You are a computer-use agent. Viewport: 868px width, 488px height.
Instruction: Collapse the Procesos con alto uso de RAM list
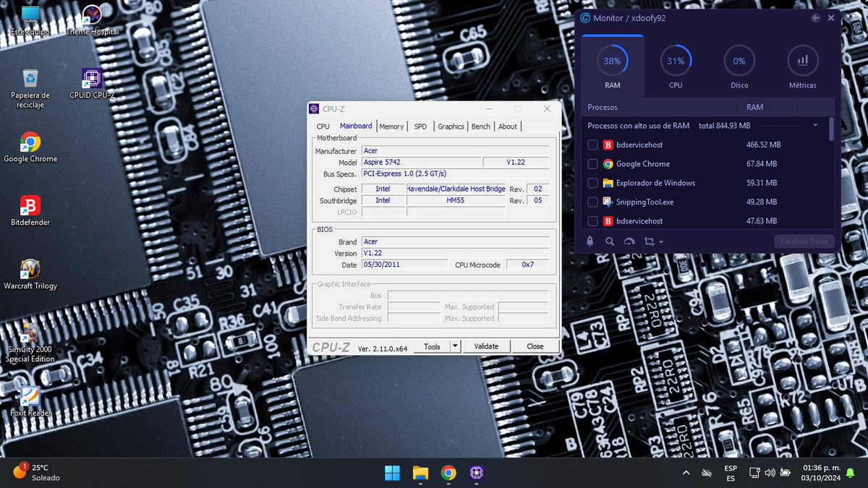pos(815,126)
